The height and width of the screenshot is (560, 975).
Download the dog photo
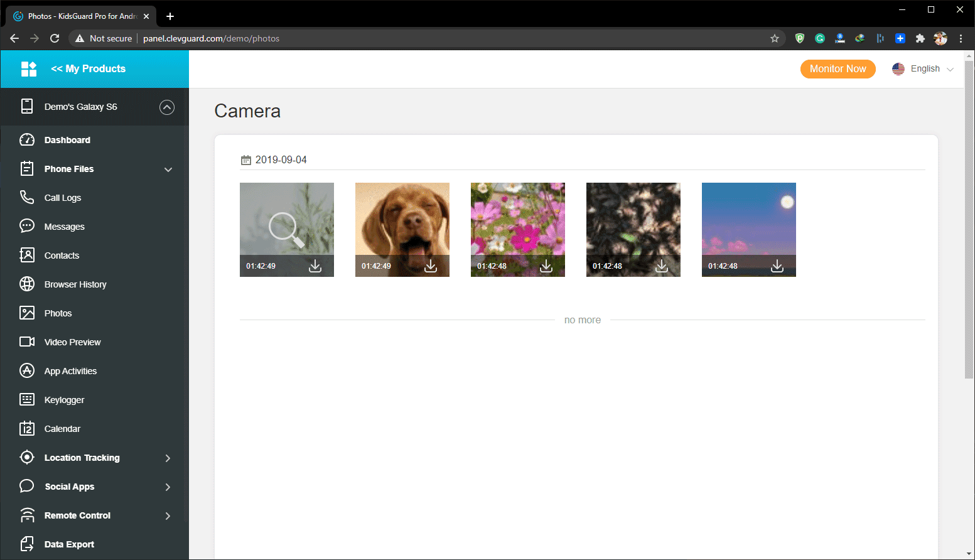(431, 266)
